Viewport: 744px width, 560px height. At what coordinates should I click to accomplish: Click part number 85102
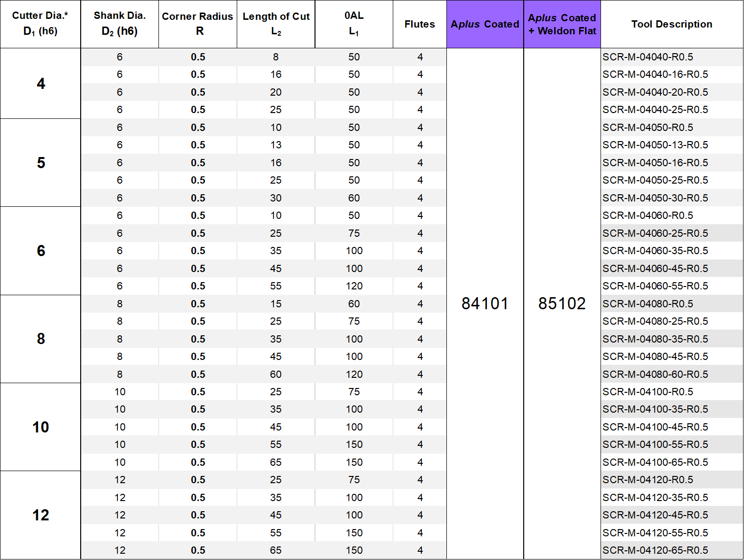562,303
